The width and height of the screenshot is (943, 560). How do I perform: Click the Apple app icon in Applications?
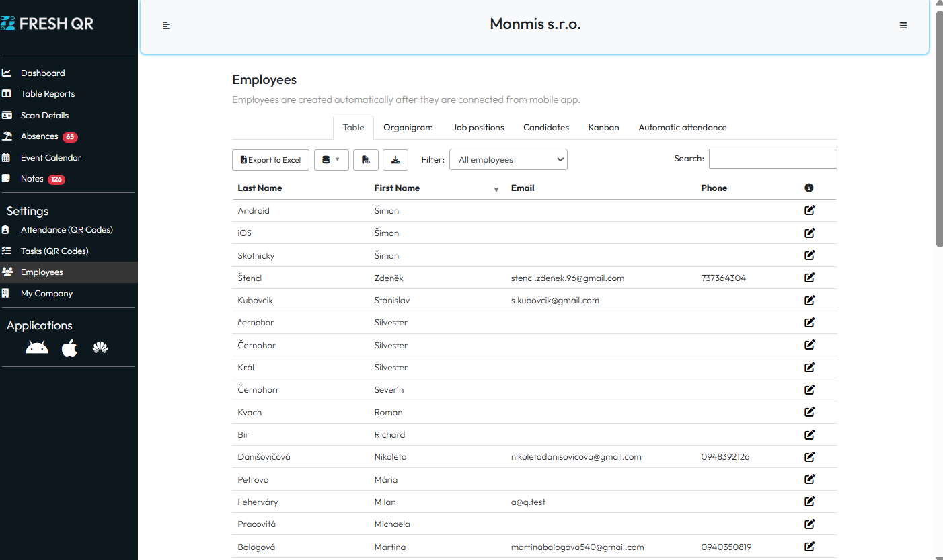(x=69, y=348)
